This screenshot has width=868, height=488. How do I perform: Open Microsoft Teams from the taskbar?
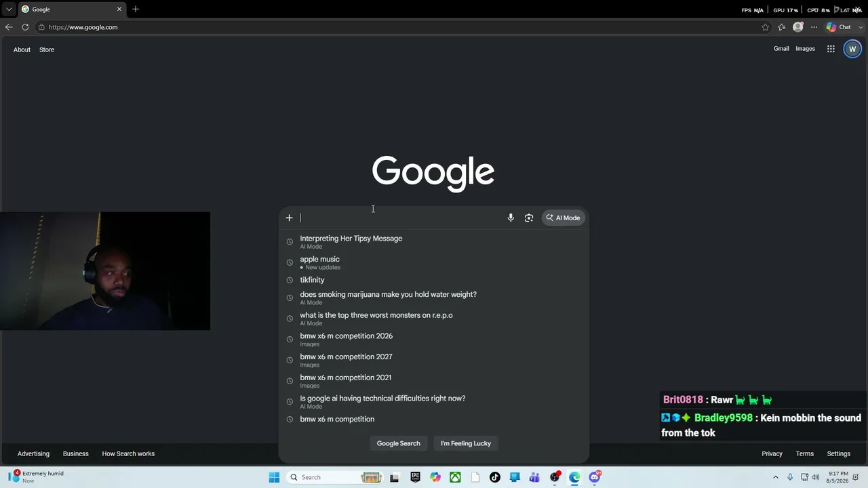tap(534, 477)
